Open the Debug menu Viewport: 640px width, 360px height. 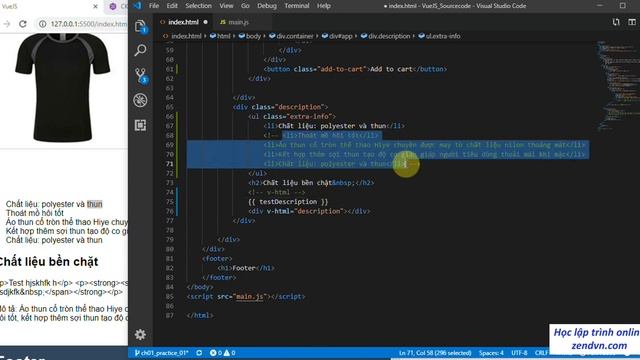(x=267, y=6)
